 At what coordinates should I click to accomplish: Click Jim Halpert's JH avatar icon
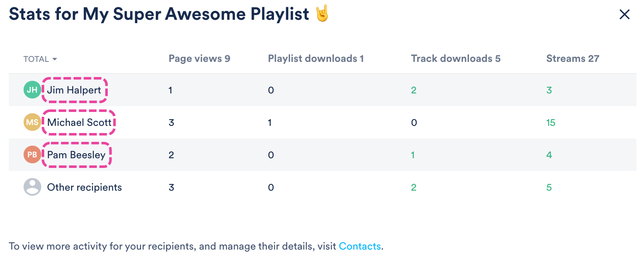(x=32, y=90)
